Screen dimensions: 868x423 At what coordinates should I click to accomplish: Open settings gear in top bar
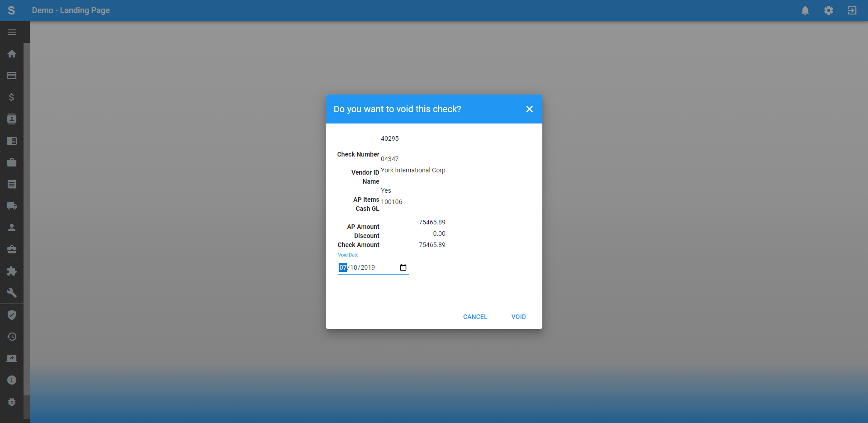[x=829, y=10]
